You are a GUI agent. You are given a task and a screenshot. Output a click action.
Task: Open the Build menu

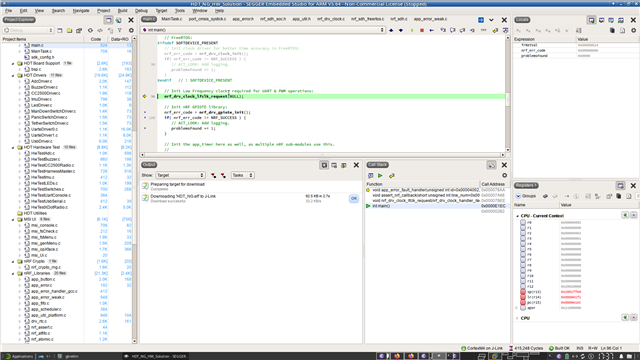122,11
